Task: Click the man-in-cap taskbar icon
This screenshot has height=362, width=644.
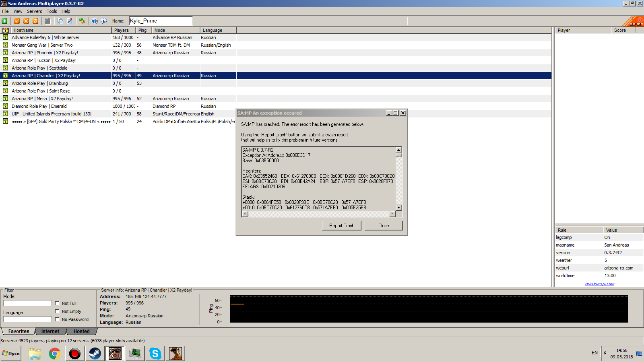Action: 175,354
